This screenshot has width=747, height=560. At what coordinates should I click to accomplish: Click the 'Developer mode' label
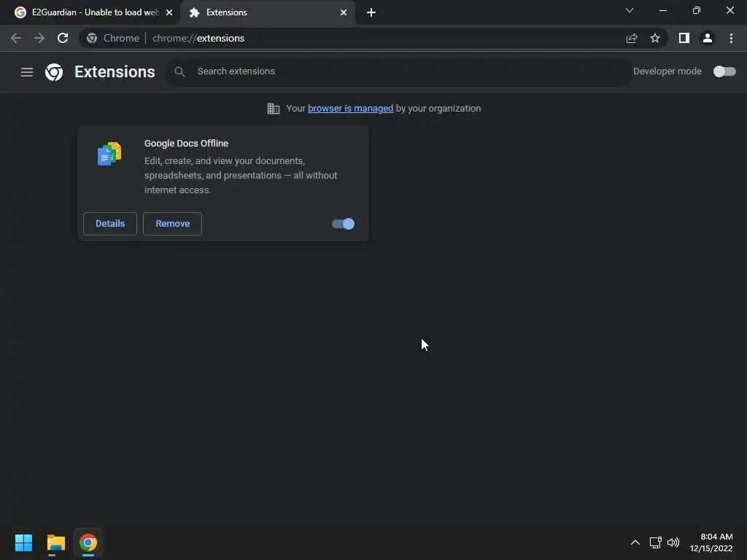coord(667,71)
